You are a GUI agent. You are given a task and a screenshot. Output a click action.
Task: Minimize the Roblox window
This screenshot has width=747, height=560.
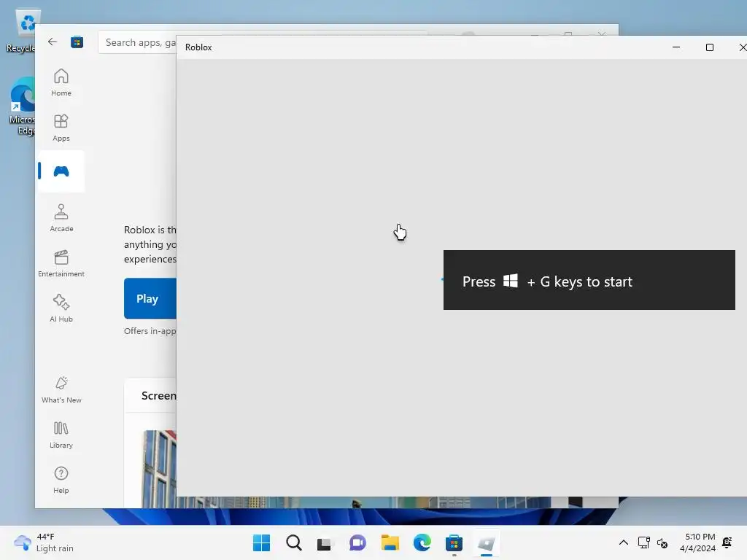(x=676, y=47)
